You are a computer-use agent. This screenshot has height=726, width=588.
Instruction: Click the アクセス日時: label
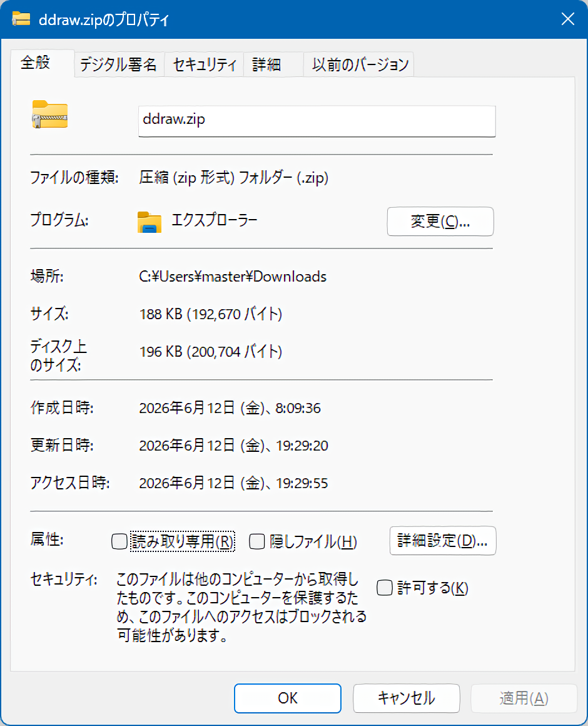click(x=70, y=483)
